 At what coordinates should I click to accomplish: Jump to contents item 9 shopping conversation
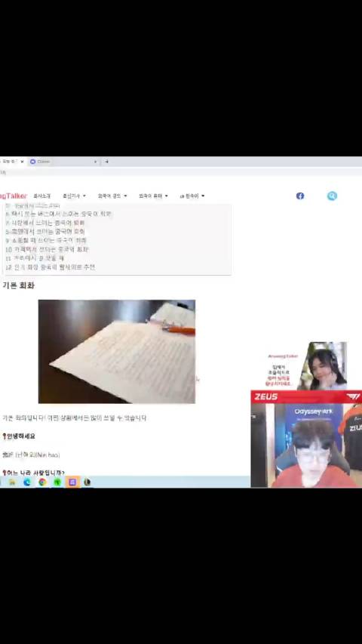pos(46,241)
